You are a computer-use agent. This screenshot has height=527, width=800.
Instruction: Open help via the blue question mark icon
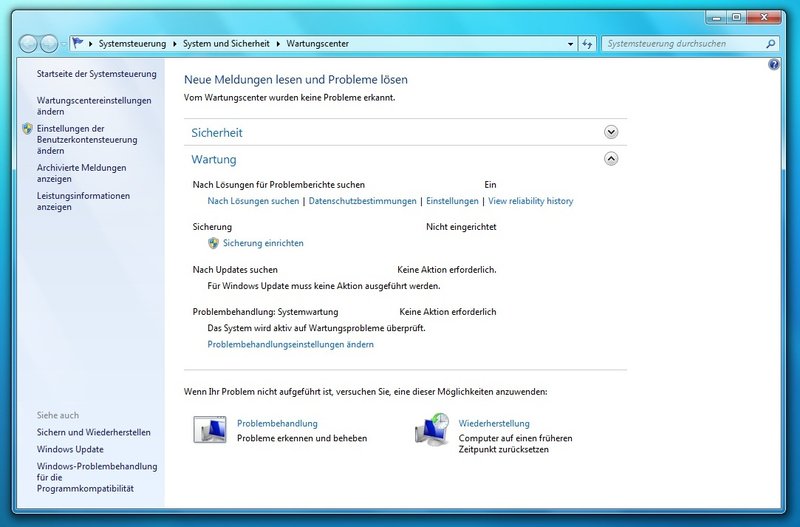(x=773, y=64)
